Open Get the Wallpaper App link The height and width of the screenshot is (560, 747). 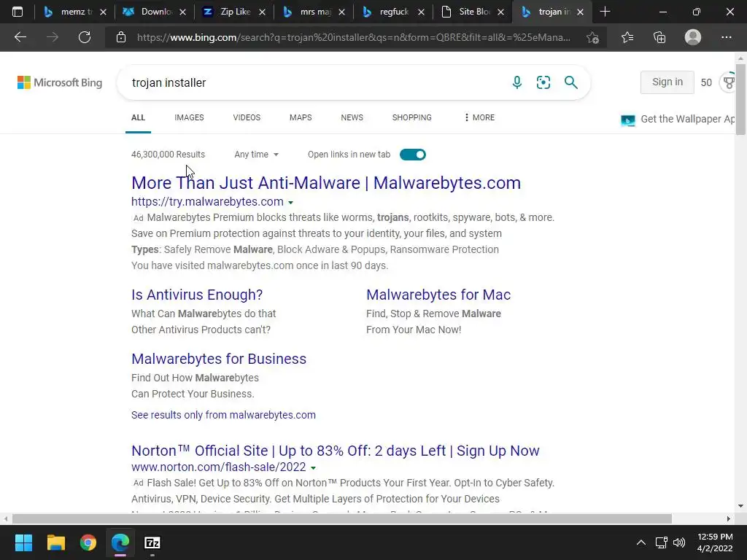pyautogui.click(x=678, y=119)
